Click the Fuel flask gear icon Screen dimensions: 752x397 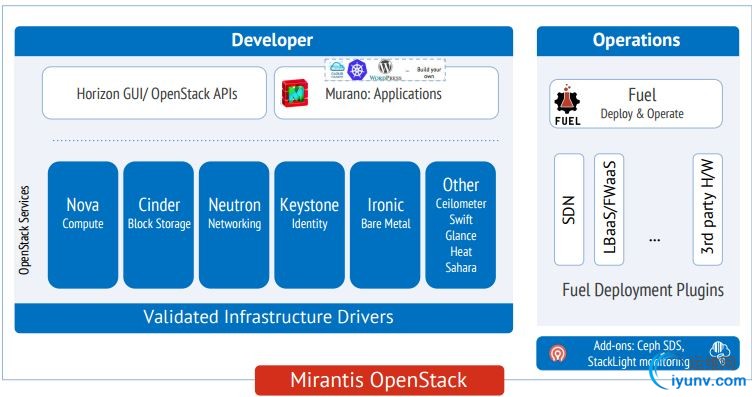pos(567,104)
